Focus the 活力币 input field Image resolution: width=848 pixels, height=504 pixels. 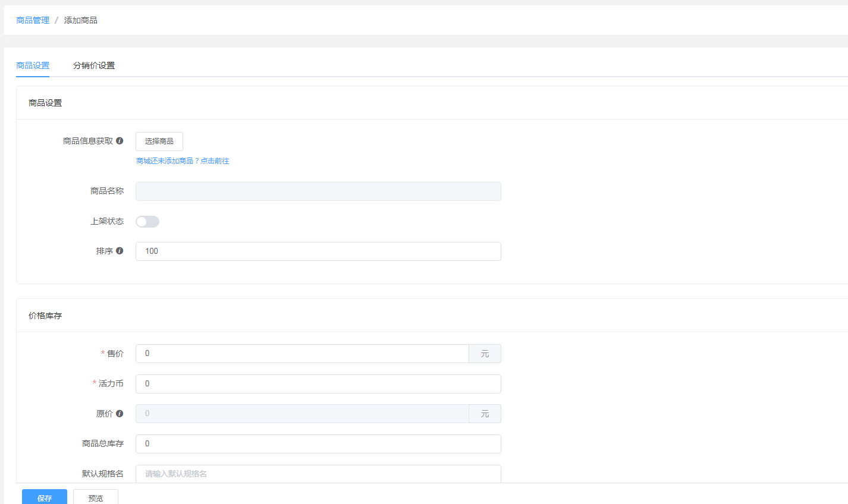point(318,384)
